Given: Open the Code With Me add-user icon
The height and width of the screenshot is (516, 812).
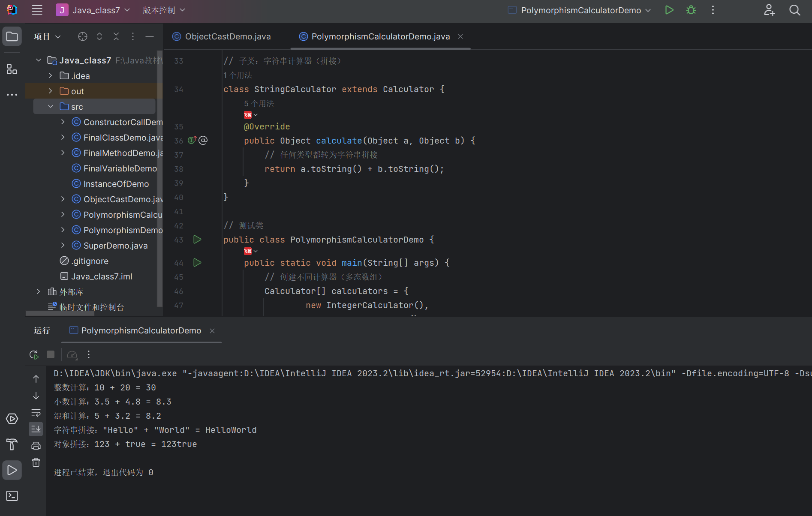Looking at the screenshot, I should click(x=770, y=10).
